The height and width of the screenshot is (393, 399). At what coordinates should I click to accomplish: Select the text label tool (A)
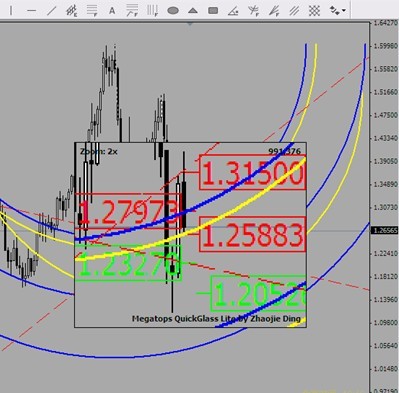tap(112, 11)
